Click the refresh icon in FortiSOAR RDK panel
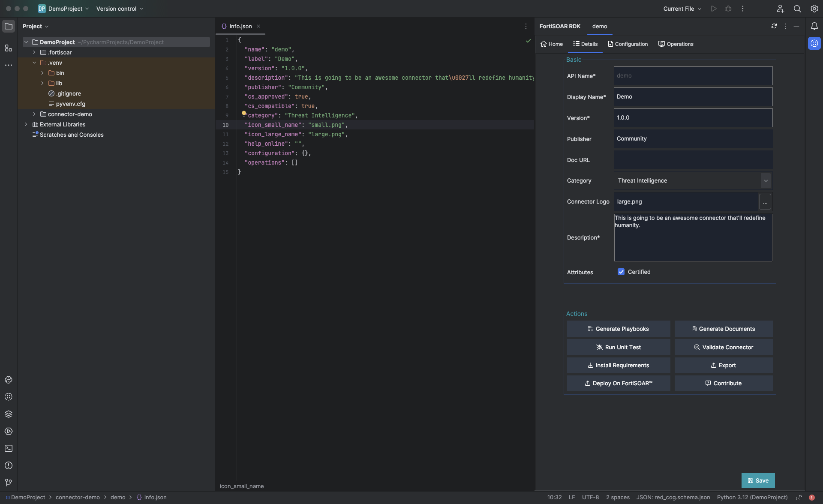Screen dimensions: 823x504 point(774,26)
